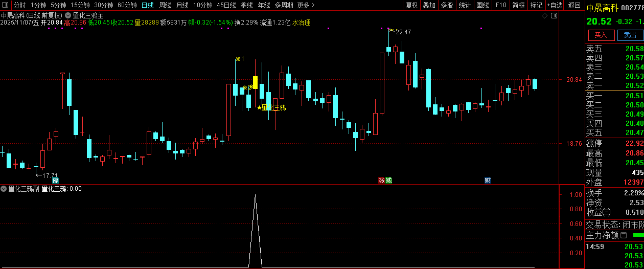This screenshot has height=269, width=644.
Task: Click the 中晟高科 stock name in side panel
Action: point(602,8)
